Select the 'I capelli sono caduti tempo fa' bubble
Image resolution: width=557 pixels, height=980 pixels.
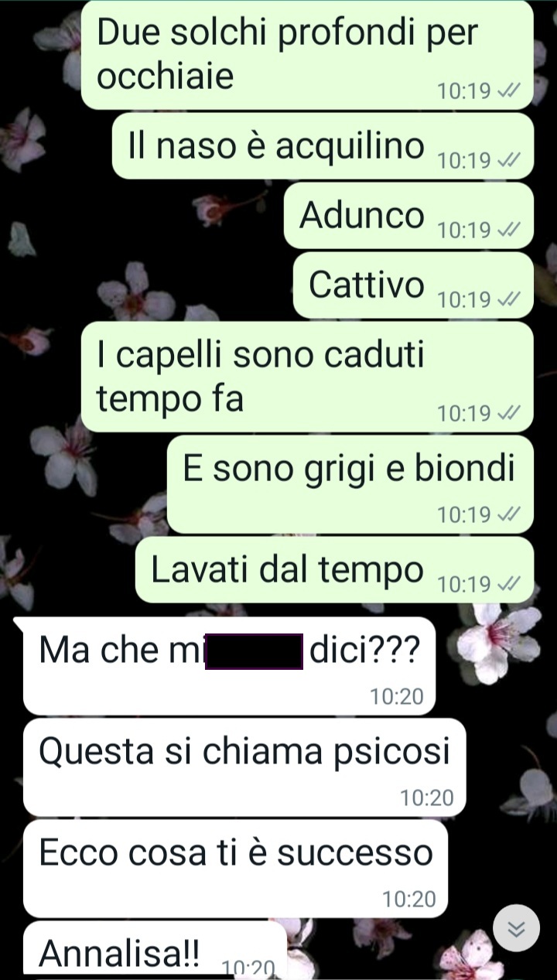307,377
